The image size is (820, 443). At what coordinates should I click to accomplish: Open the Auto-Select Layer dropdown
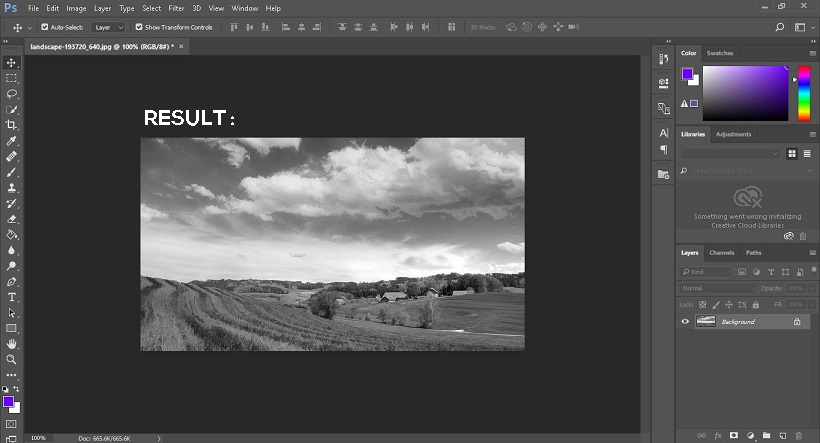click(109, 27)
